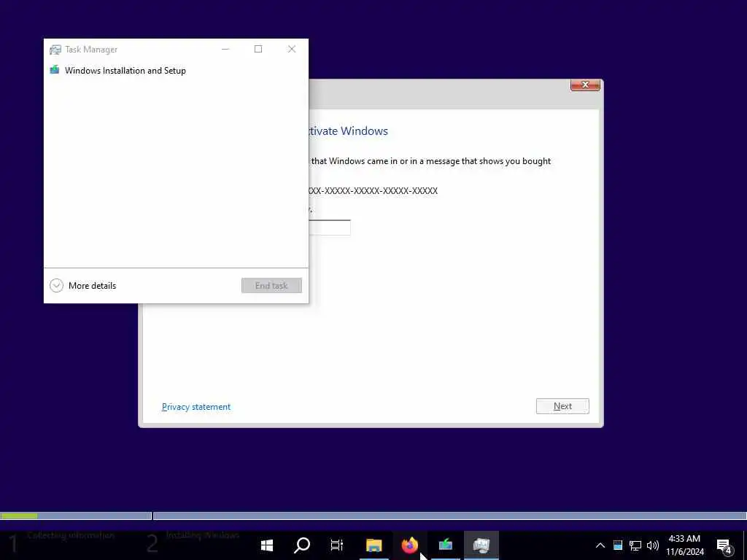The height and width of the screenshot is (560, 747).
Task: Click the Activate Windows heading text
Action: (x=348, y=131)
